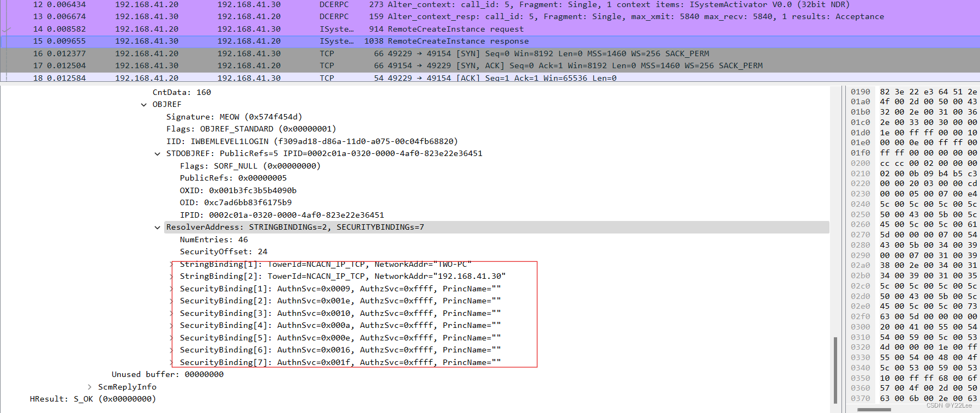Expand SecurityBinding[4] entry arrow

[171, 326]
